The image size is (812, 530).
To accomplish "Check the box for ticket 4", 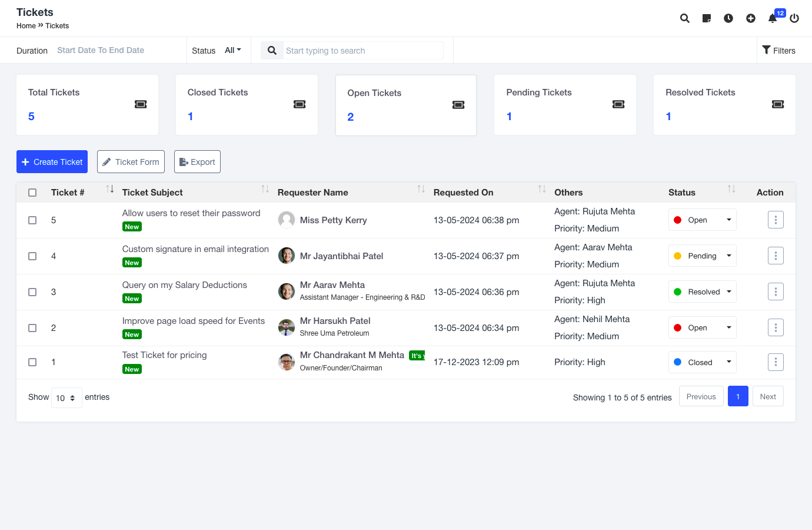I will [x=32, y=256].
